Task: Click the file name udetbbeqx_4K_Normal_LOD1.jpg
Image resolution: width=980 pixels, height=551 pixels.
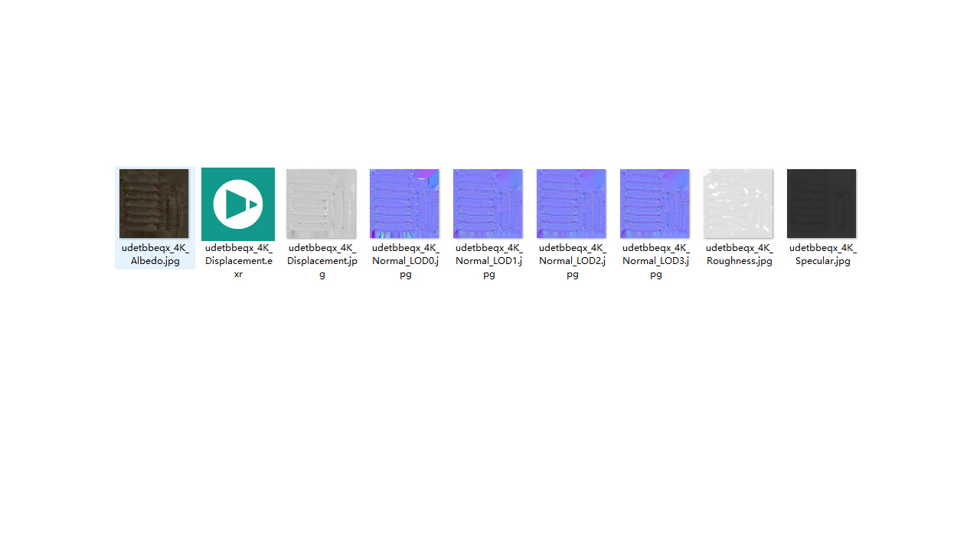Action: pyautogui.click(x=488, y=261)
